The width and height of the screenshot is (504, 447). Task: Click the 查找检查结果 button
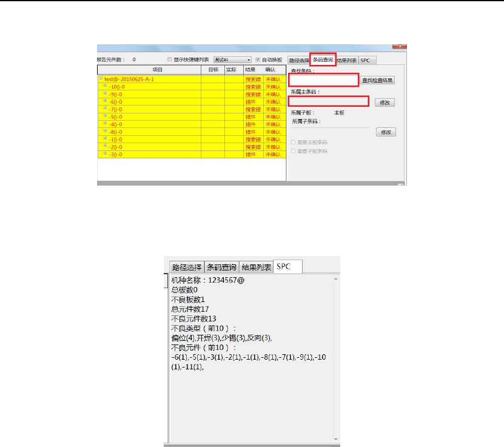[377, 80]
